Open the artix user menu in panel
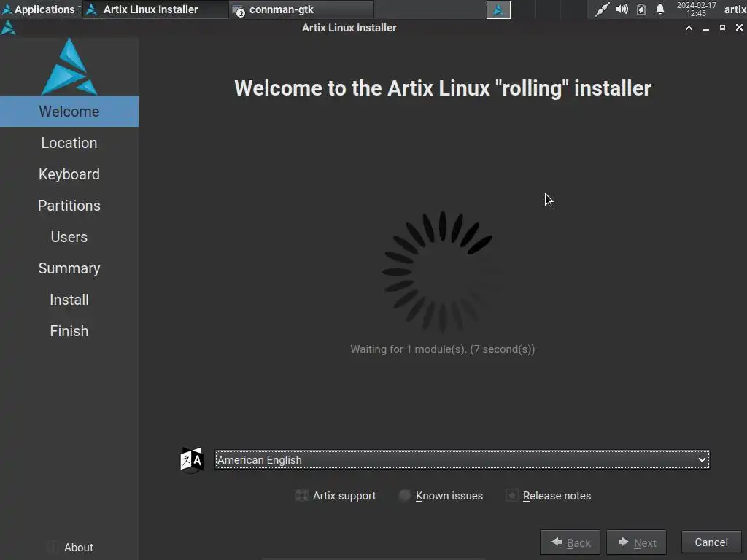 click(735, 9)
